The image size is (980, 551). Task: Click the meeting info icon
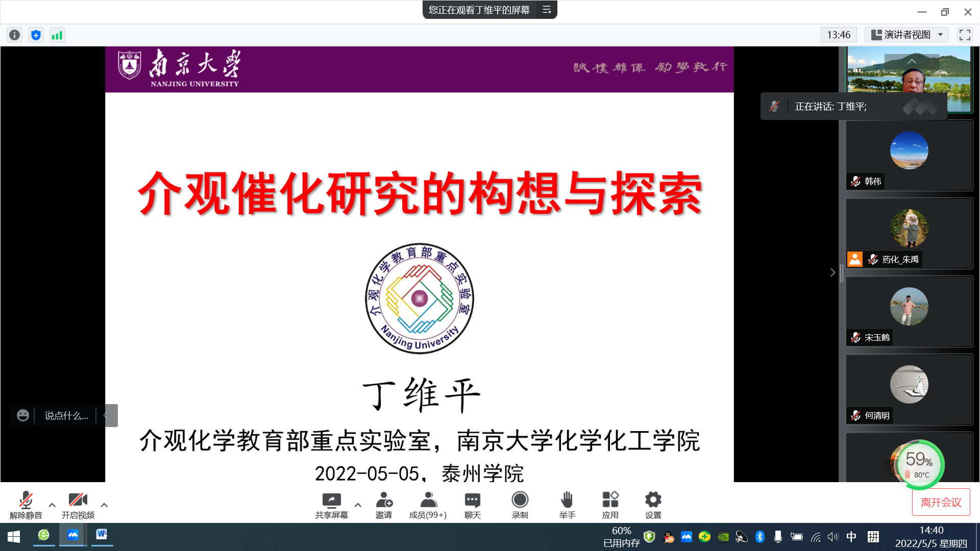14,35
